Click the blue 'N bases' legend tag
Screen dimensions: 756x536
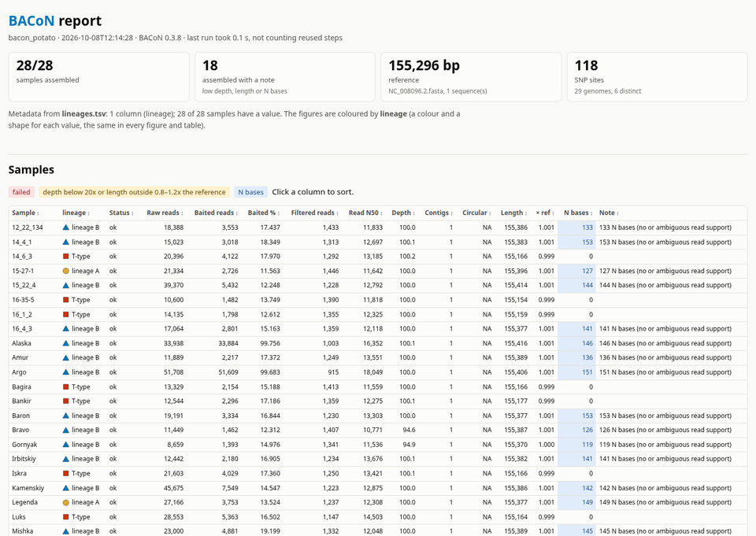(250, 192)
